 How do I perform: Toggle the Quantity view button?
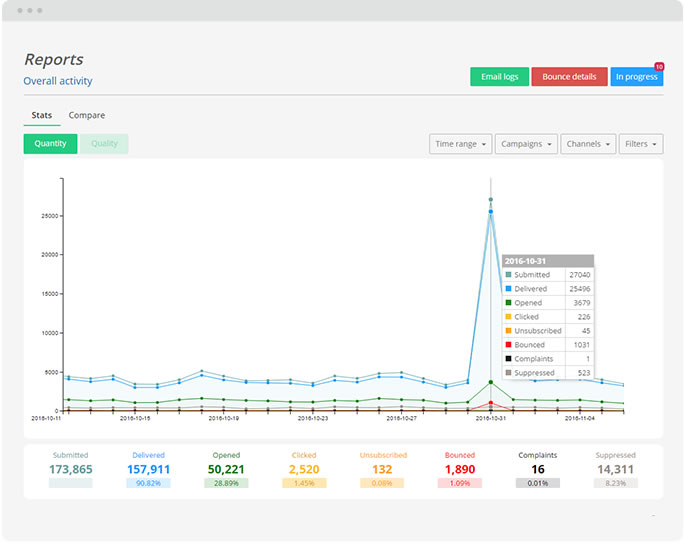[x=50, y=144]
